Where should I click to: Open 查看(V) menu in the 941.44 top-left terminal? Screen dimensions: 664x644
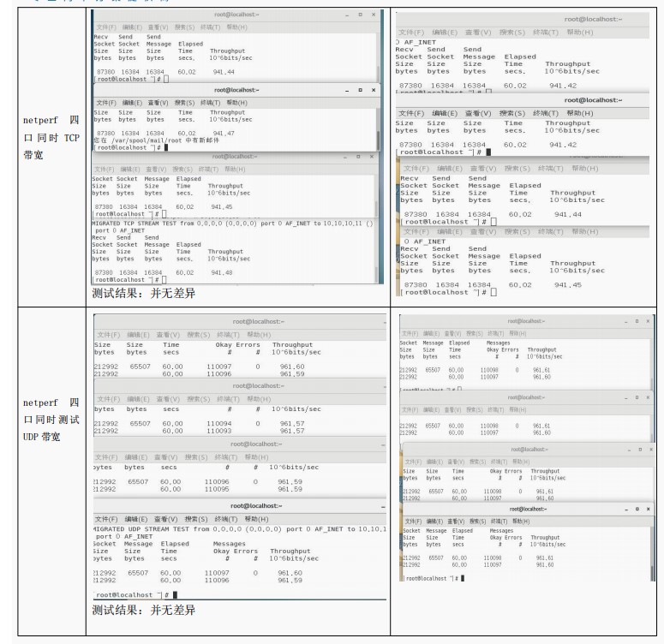tap(159, 27)
